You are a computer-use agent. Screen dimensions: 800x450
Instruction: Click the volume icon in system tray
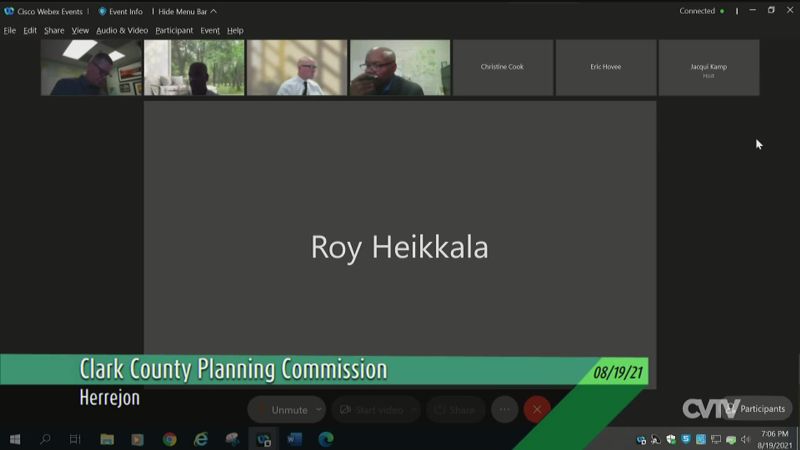pos(745,439)
